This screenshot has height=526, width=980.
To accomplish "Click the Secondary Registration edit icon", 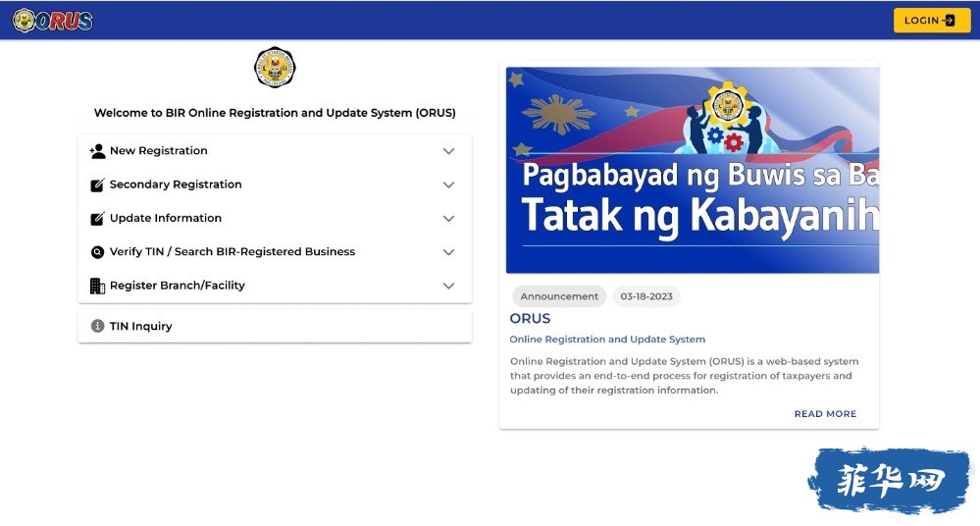I will [97, 184].
